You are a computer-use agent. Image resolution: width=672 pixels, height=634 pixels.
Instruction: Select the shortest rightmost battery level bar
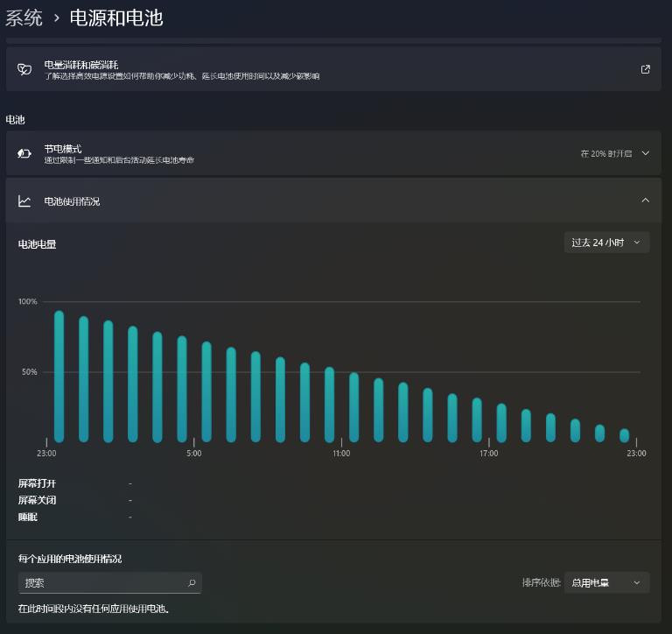(x=625, y=435)
